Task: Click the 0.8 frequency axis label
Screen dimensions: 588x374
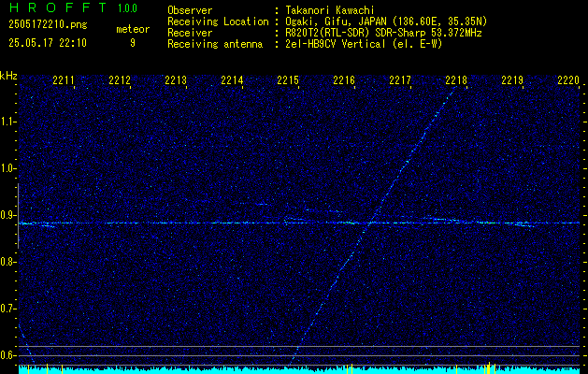Action: click(7, 262)
